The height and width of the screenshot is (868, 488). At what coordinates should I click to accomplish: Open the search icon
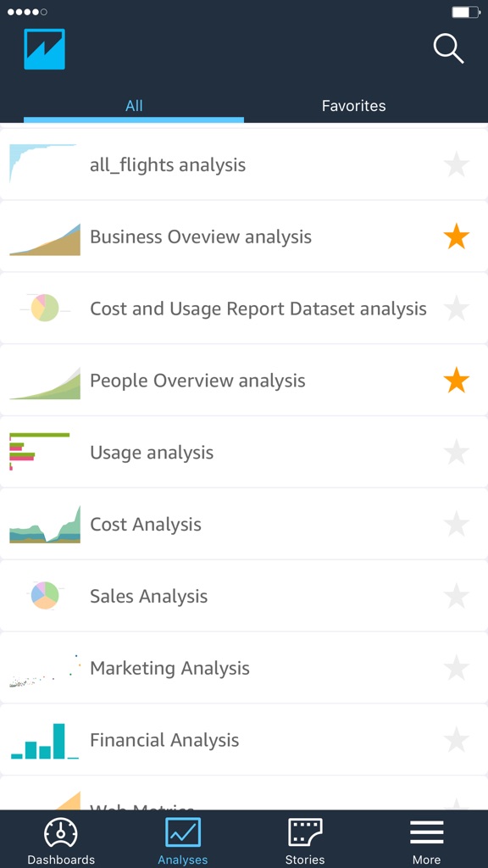pyautogui.click(x=447, y=48)
